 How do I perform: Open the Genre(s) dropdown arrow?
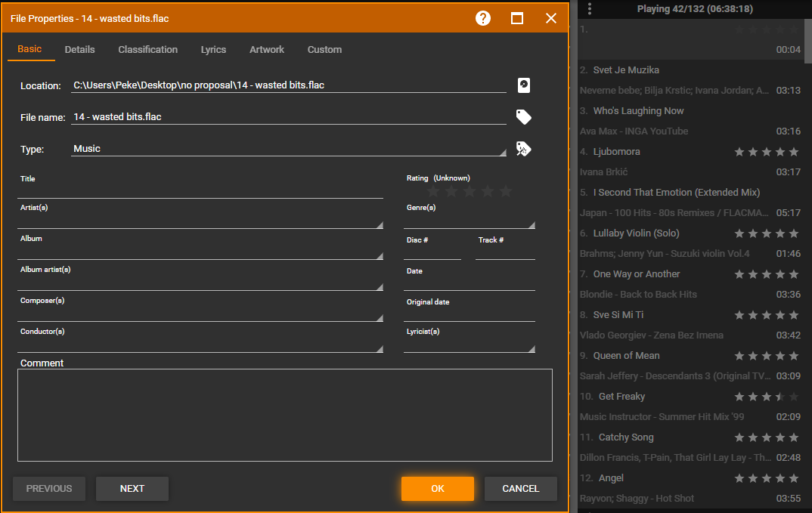click(532, 224)
